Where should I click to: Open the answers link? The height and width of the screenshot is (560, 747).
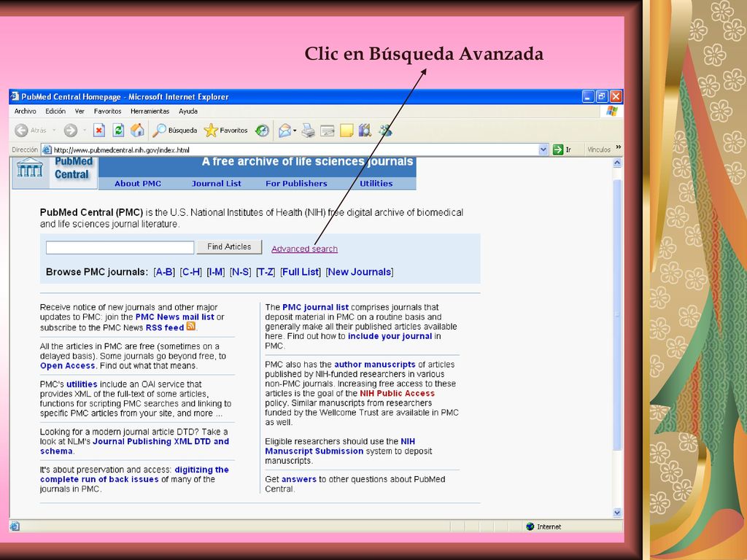(x=298, y=479)
